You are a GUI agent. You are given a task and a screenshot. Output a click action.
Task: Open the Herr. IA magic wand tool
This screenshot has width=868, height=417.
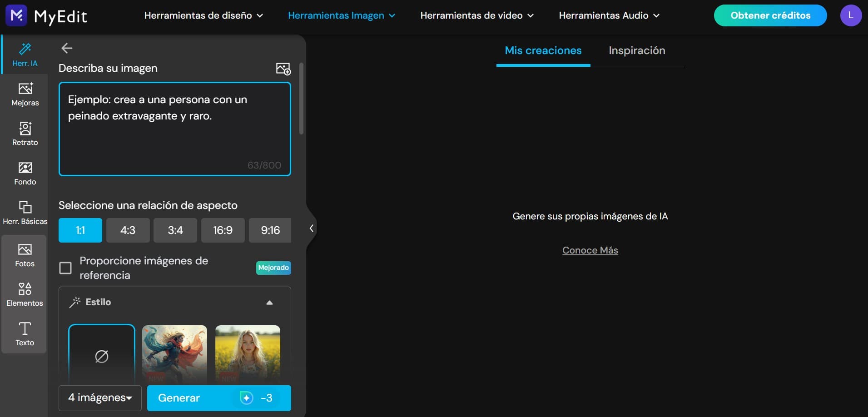tap(25, 55)
